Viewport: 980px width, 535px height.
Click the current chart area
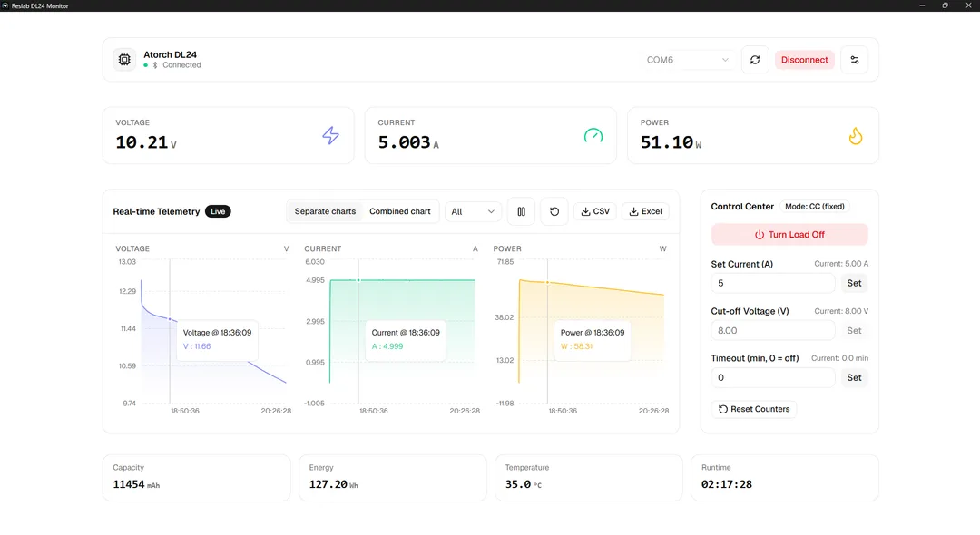[403, 332]
